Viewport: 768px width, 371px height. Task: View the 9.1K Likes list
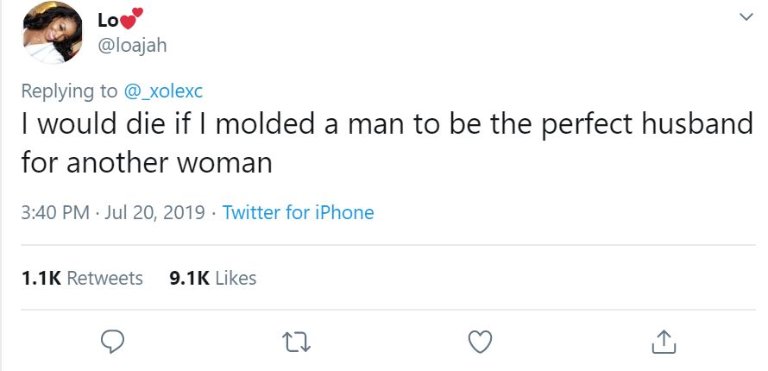click(213, 278)
